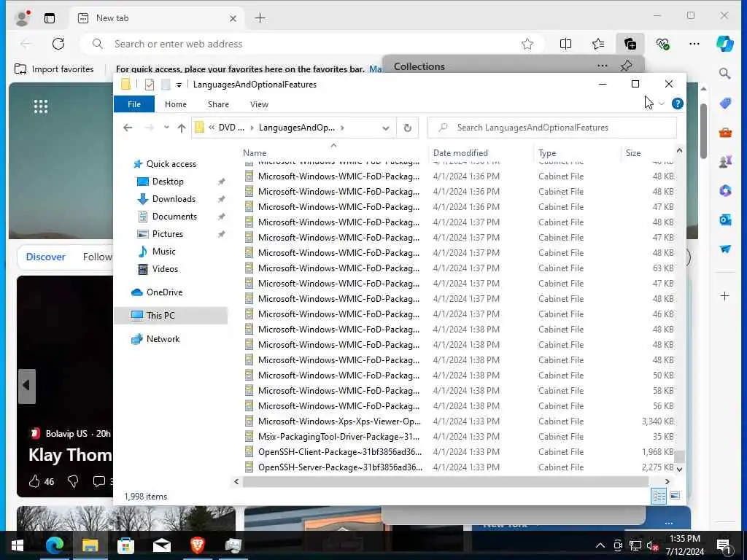Sort by Type column header
The width and height of the screenshot is (747, 560).
pos(547,153)
